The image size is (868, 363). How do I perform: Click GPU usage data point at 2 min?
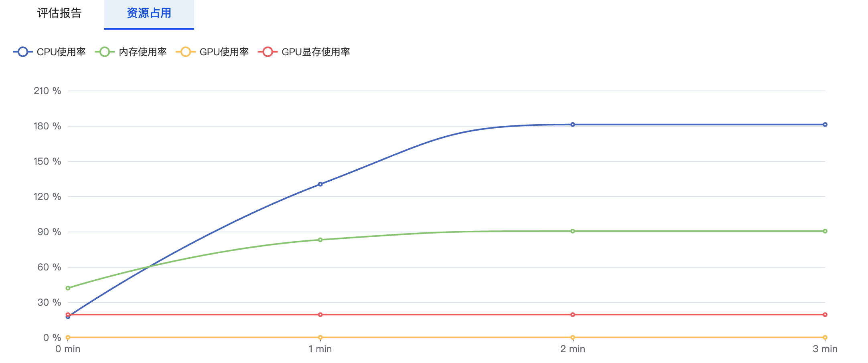coord(572,337)
